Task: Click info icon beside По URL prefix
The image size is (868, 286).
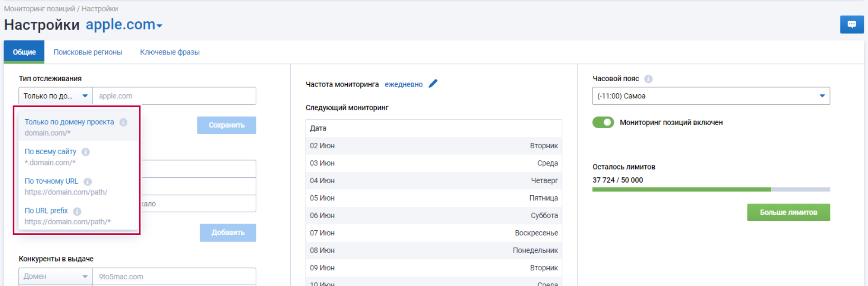Action: tap(77, 211)
